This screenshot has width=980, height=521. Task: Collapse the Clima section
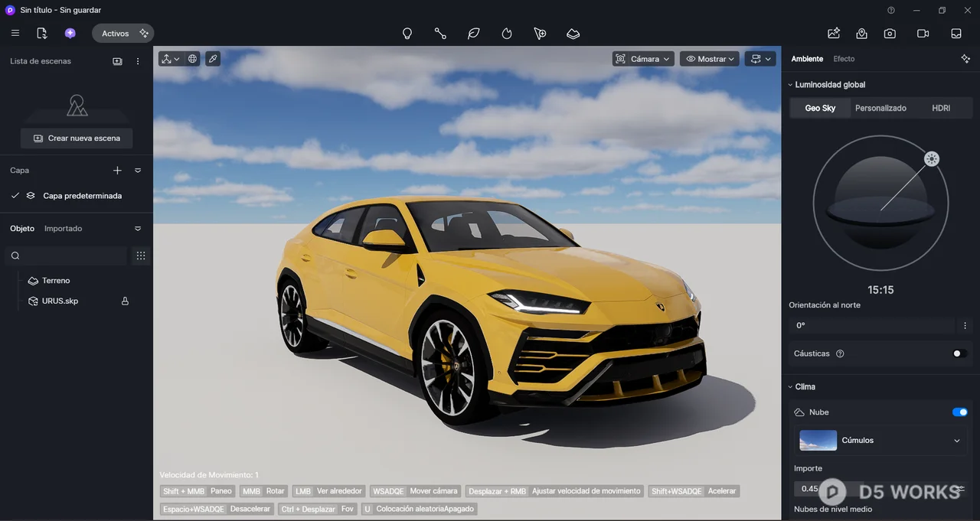coord(791,387)
